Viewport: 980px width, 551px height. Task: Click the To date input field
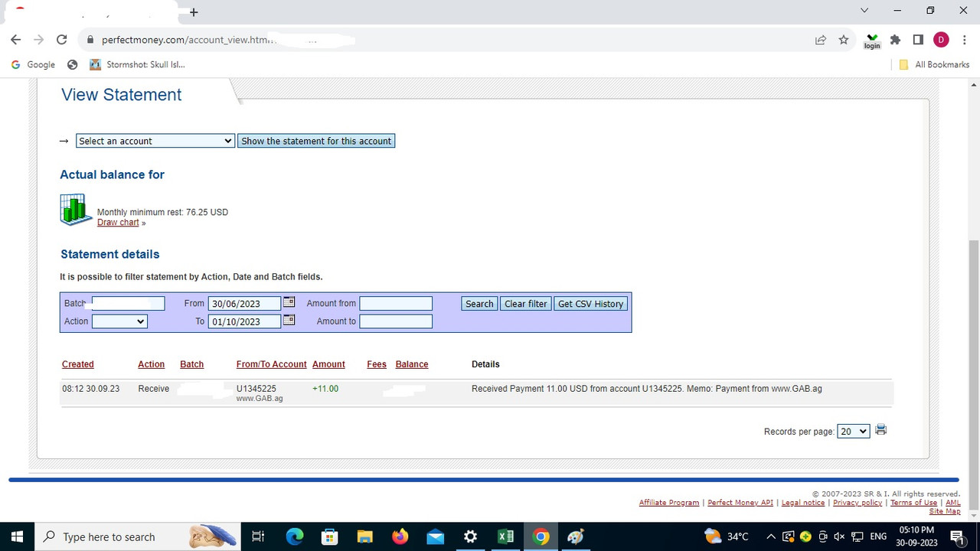244,321
